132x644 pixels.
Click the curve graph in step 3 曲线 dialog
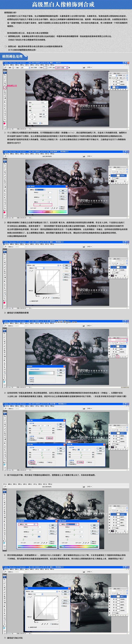click(x=48, y=282)
